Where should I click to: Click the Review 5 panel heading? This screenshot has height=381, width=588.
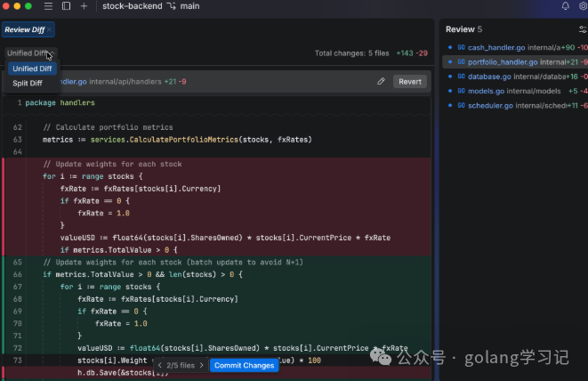point(463,29)
